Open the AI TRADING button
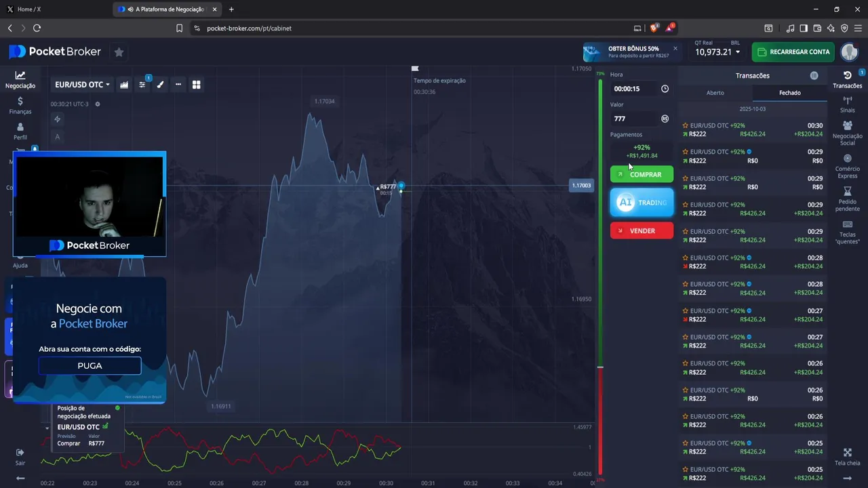Screen dimensions: 868x488 click(x=642, y=203)
